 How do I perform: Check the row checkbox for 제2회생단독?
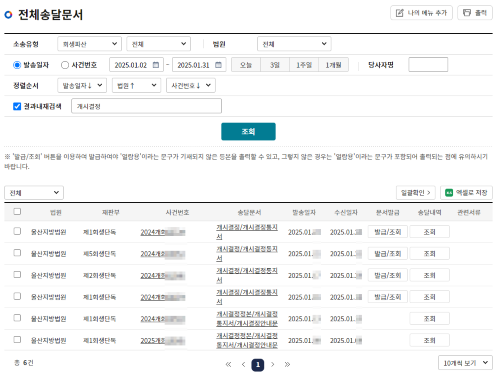[x=17, y=275]
